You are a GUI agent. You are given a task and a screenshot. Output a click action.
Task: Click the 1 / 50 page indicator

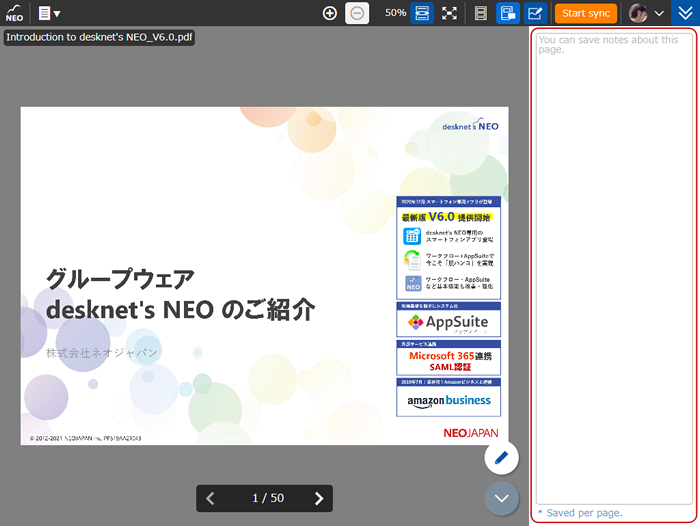[268, 498]
